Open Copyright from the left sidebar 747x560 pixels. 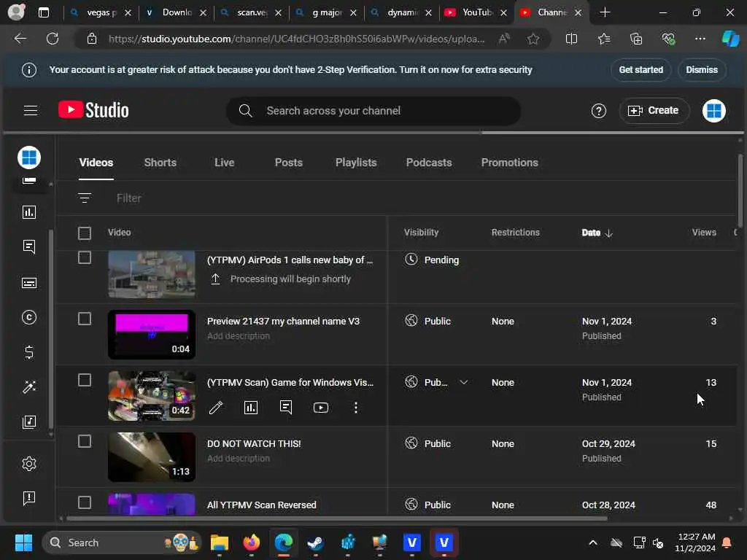click(x=29, y=317)
